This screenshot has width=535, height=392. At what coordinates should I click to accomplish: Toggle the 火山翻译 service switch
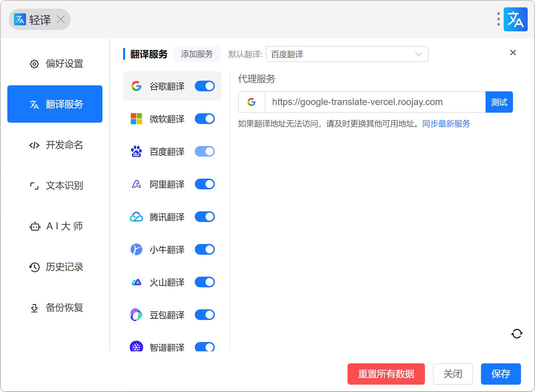204,282
